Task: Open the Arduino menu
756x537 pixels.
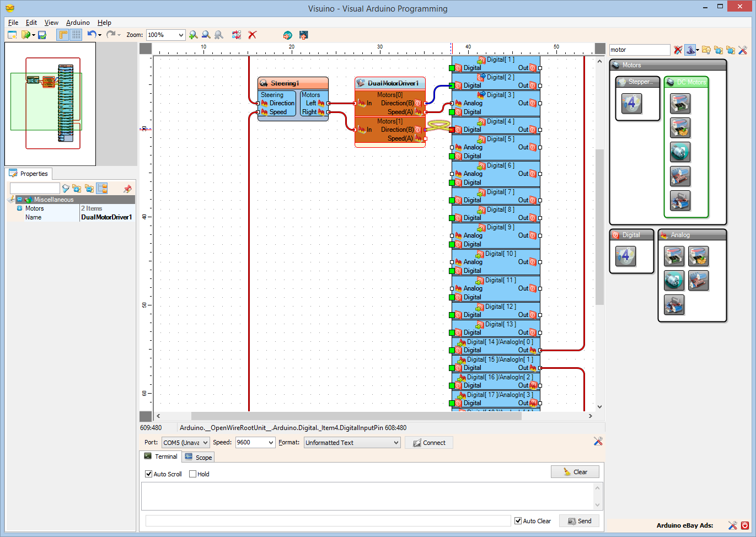Action: coord(77,23)
